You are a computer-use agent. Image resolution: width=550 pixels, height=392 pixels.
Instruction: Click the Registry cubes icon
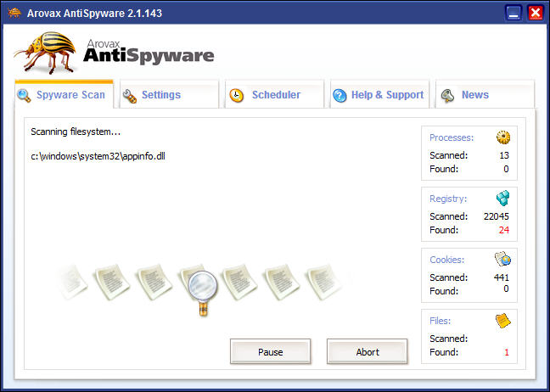pos(503,198)
